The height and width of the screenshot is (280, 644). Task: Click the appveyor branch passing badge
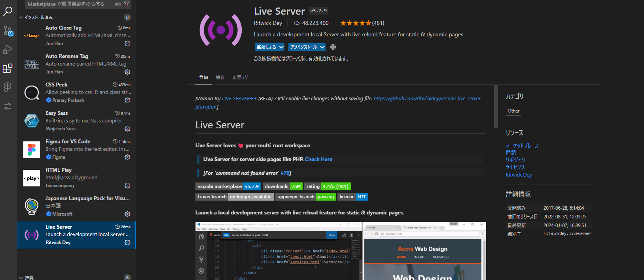306,197
